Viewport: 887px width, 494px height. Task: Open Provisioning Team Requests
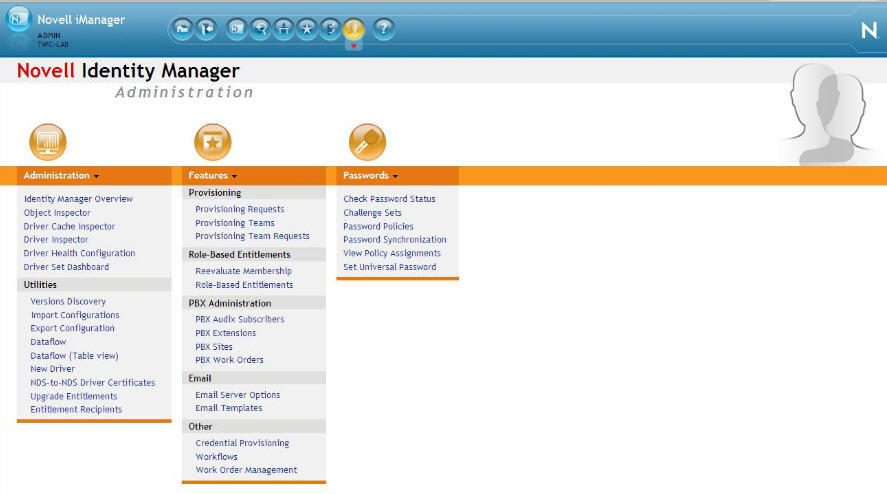click(252, 236)
